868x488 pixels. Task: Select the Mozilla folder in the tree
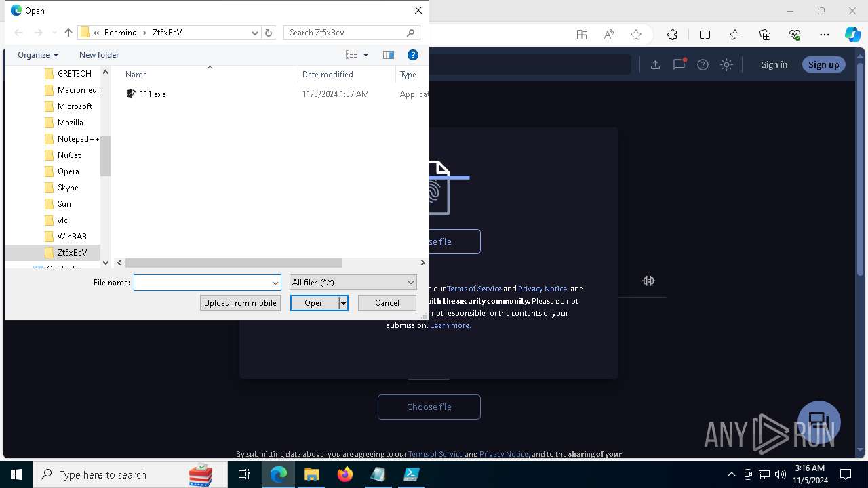(x=70, y=123)
